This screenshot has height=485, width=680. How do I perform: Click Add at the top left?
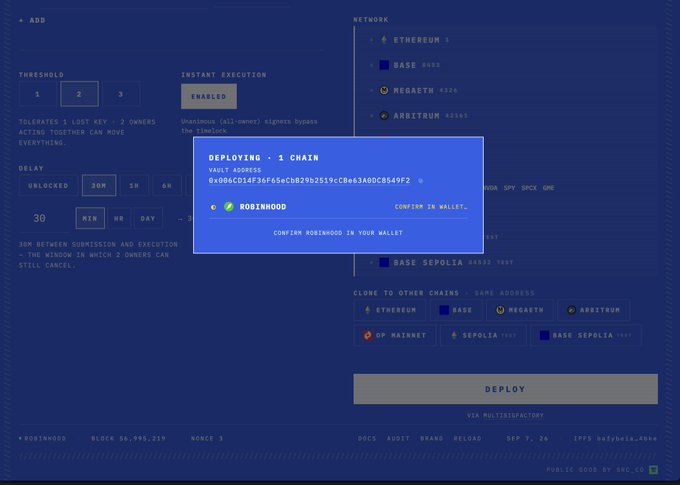click(x=33, y=20)
